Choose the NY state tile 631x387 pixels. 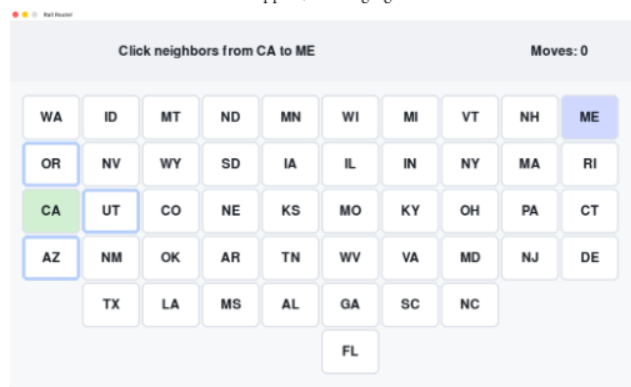pos(470,164)
